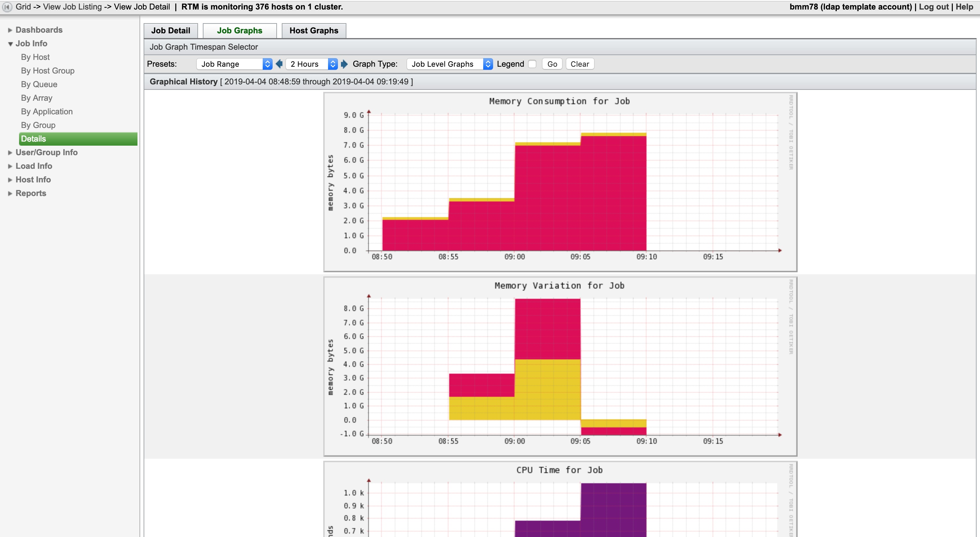Open the Graph Type dropdown

(450, 64)
